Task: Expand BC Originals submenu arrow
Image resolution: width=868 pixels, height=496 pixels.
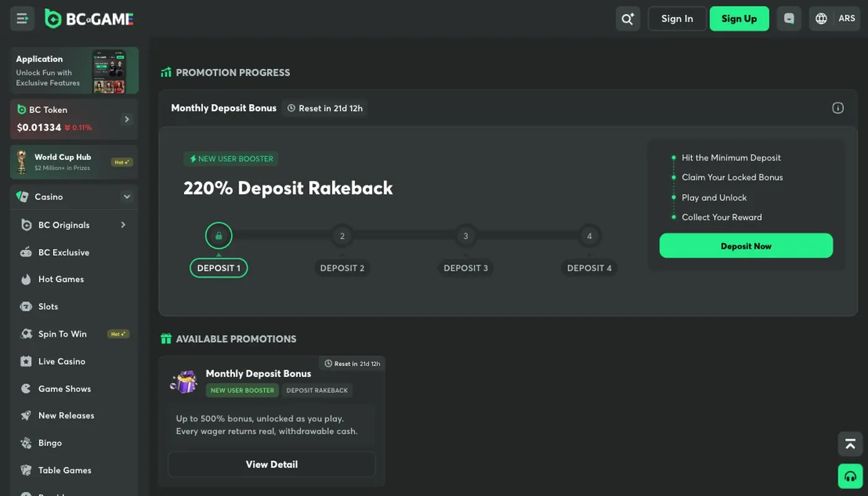Action: [x=123, y=225]
